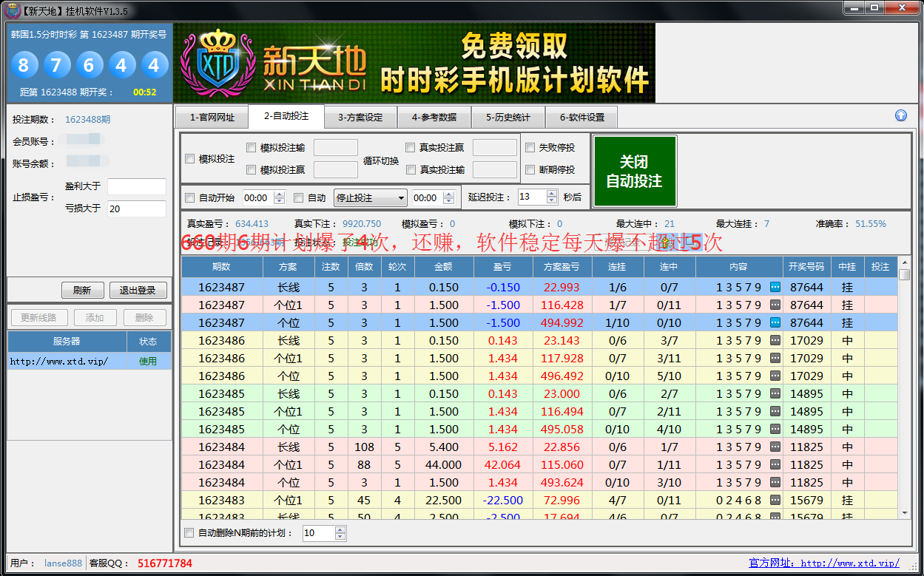Click the table's vertical scrollbar thumb
Image resolution: width=924 pixels, height=576 pixels.
coord(905,274)
